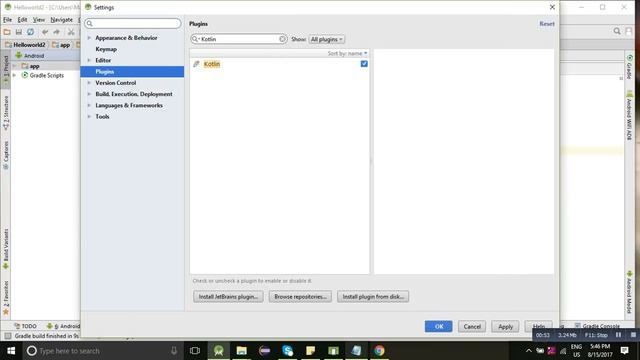The width and height of the screenshot is (640, 360).
Task: Expand Languages & Frameworks node
Action: 89,105
